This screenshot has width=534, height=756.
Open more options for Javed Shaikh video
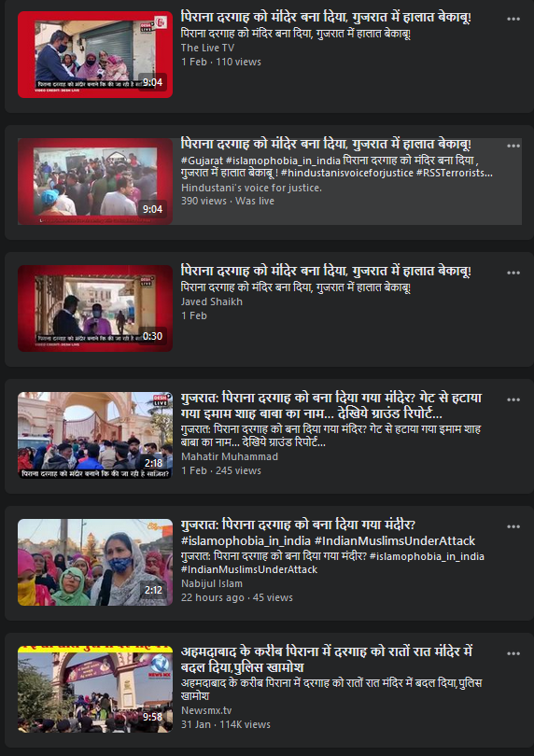[513, 273]
